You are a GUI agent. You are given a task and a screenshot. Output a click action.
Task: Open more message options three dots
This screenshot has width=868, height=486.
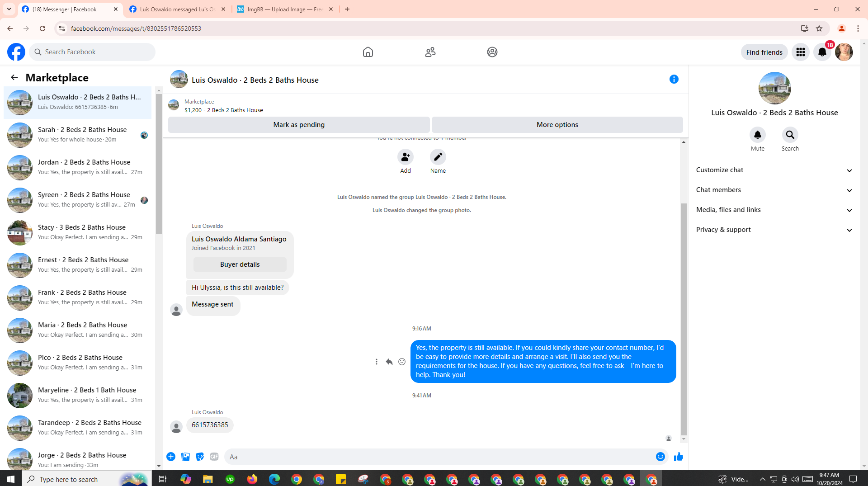[376, 362]
